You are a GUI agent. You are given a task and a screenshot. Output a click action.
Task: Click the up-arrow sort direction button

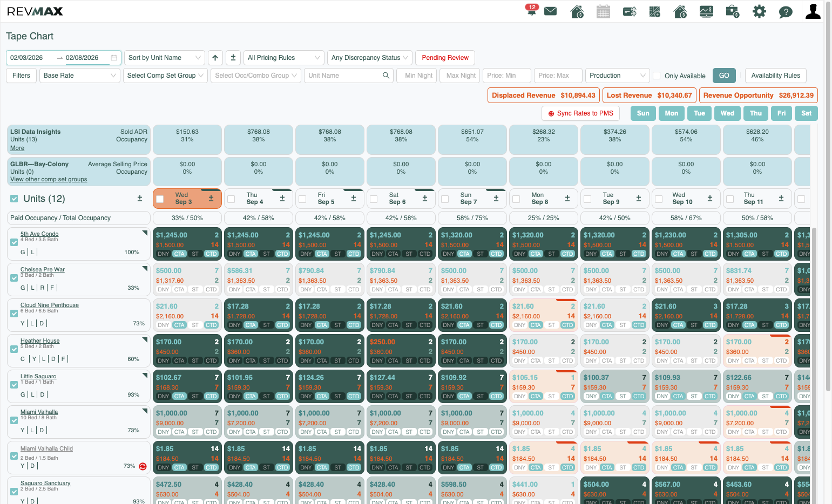tap(215, 58)
